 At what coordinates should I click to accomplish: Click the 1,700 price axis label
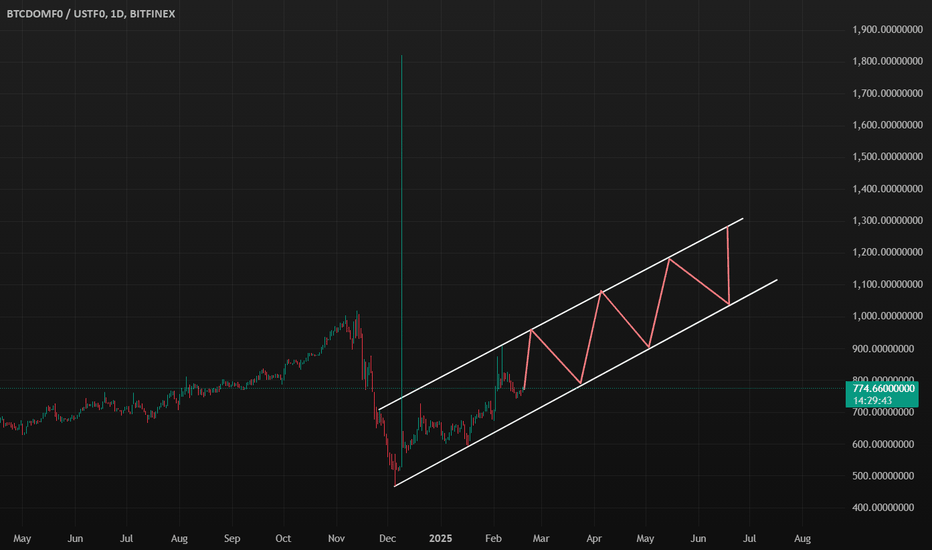887,93
